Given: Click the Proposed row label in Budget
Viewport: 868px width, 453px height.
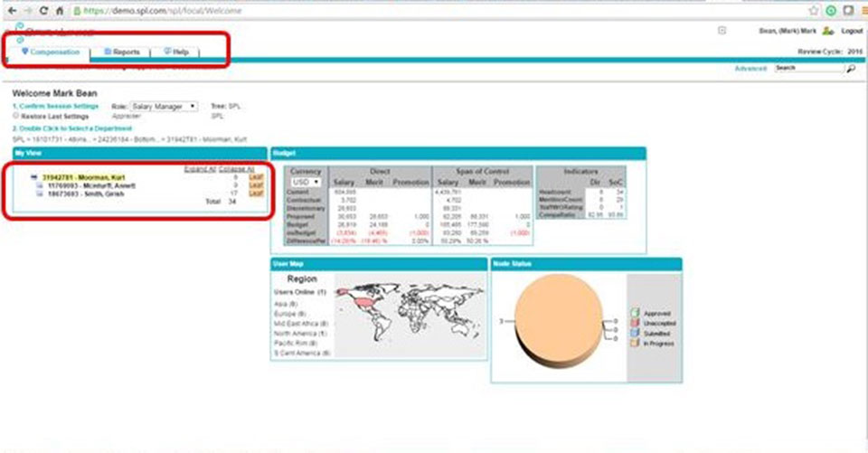Looking at the screenshot, I should [x=300, y=216].
